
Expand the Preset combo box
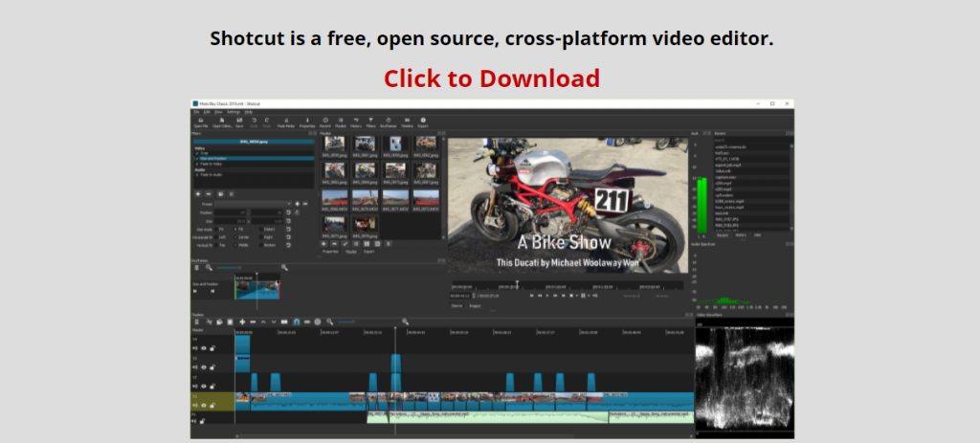coord(253,204)
